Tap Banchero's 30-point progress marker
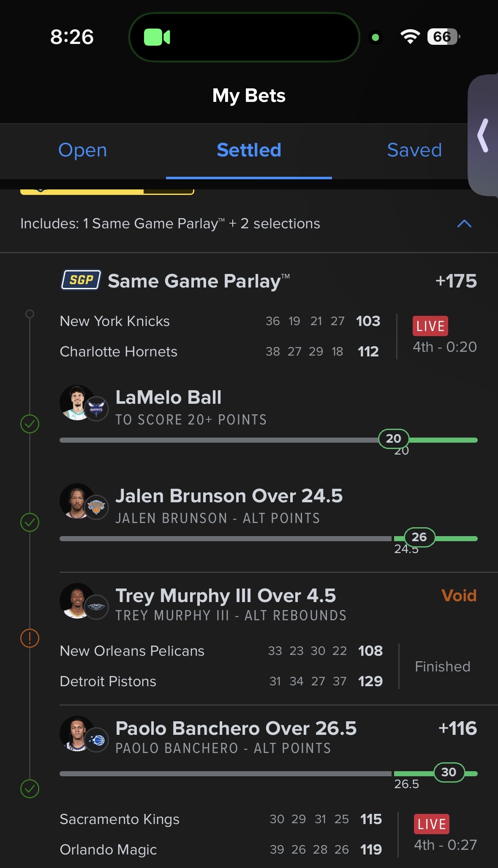 pyautogui.click(x=449, y=772)
